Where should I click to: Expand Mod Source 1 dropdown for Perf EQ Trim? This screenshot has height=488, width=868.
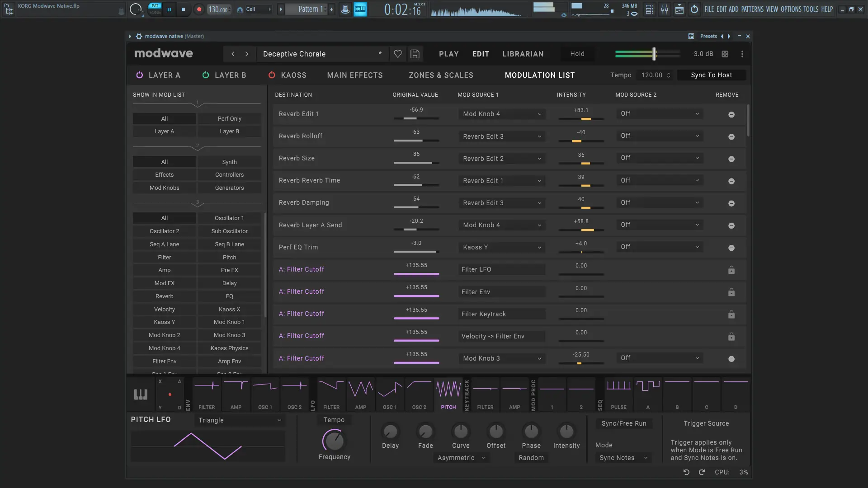(501, 248)
